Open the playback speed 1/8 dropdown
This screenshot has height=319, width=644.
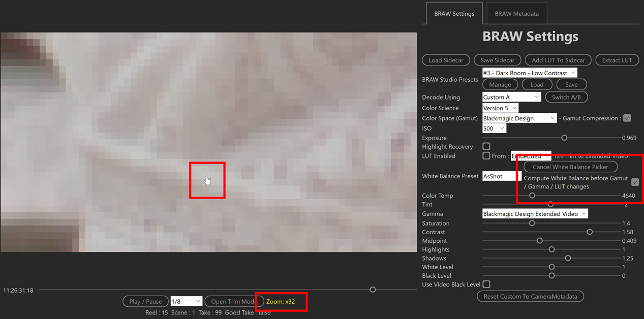[x=187, y=301]
